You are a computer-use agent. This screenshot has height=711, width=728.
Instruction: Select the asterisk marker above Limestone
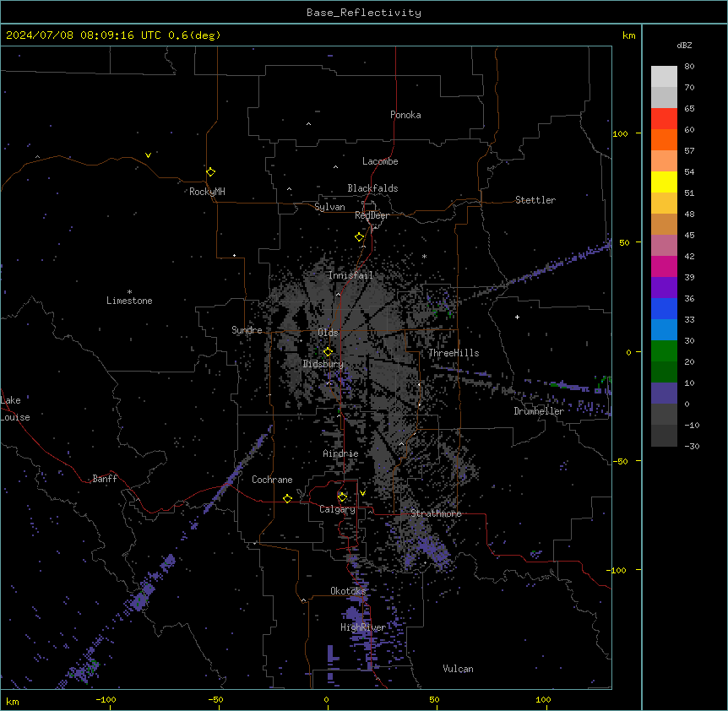(129, 292)
